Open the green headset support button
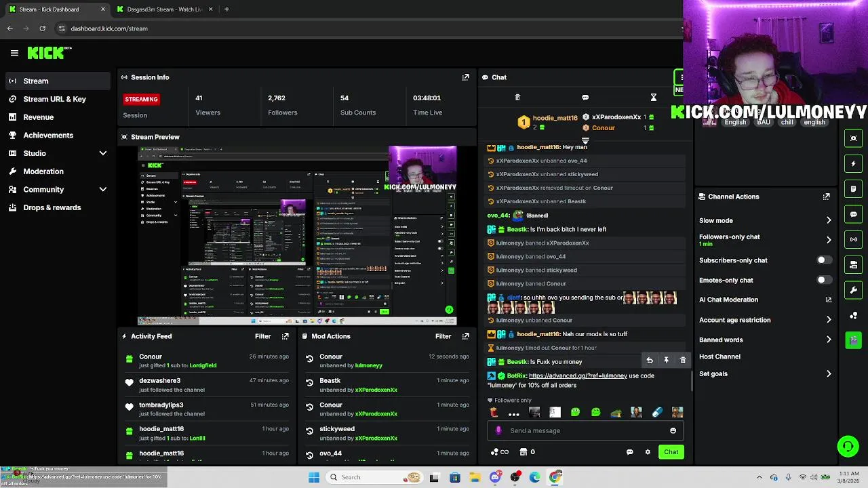The width and height of the screenshot is (868, 488). point(848,446)
